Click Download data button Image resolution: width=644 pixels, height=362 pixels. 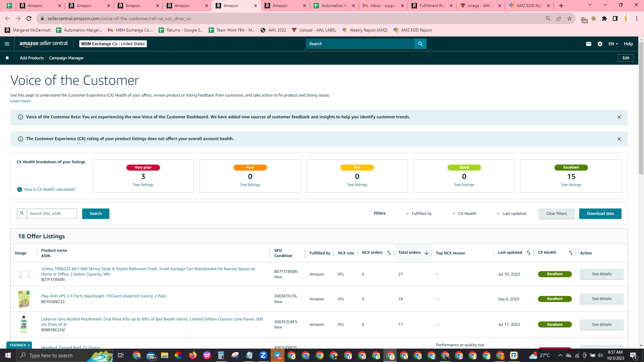[600, 214]
